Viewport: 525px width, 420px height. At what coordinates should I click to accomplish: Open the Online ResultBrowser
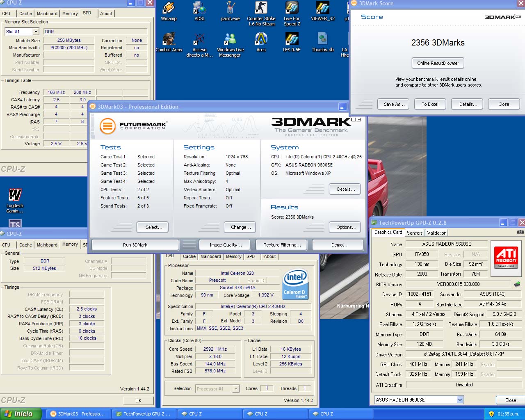[438, 63]
